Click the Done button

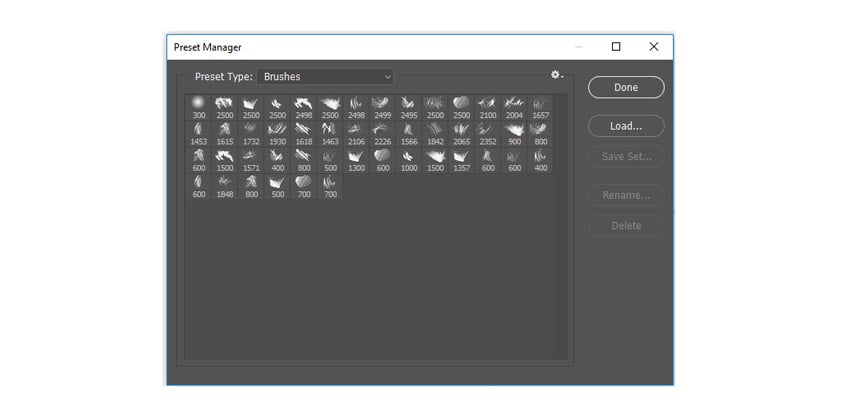tap(626, 87)
